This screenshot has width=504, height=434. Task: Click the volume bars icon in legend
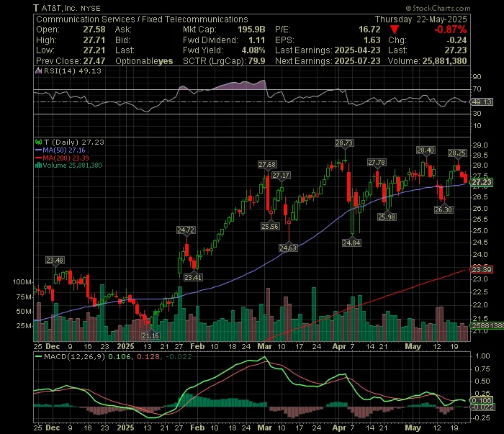[x=39, y=166]
